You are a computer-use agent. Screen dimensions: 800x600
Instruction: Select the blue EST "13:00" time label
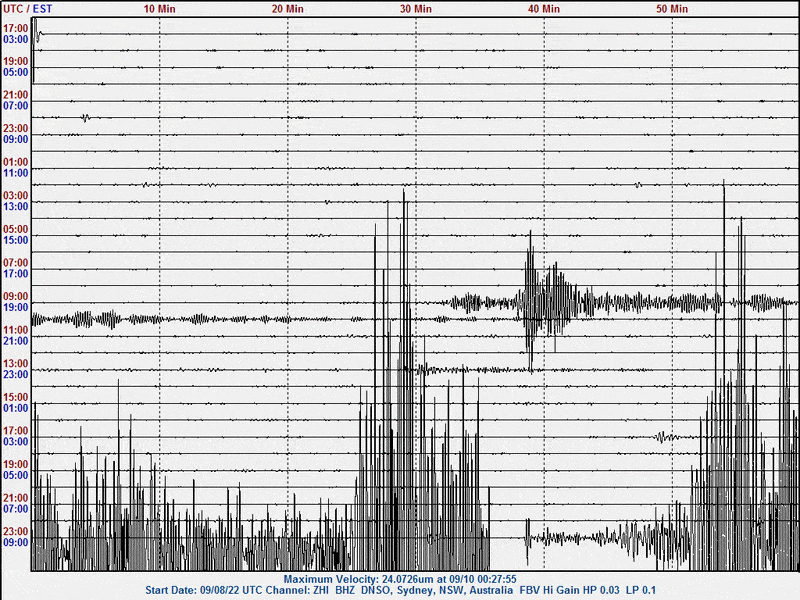[x=15, y=207]
